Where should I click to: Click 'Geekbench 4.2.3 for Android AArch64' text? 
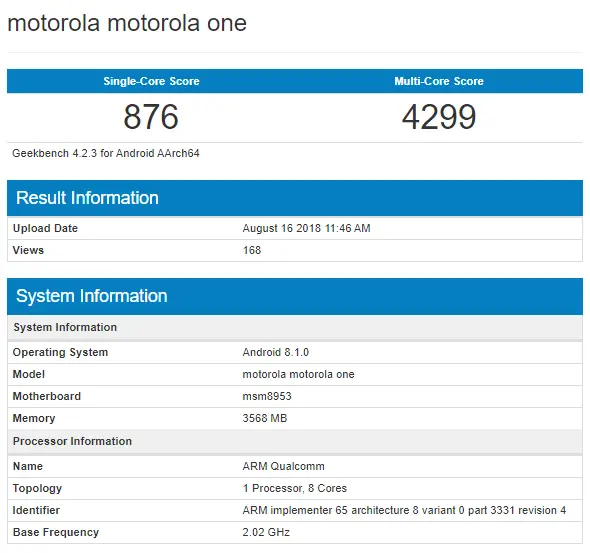tap(106, 153)
